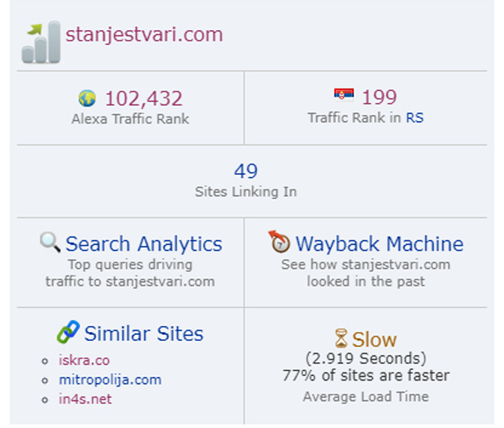Open the stanjestvari.com title link

(144, 35)
